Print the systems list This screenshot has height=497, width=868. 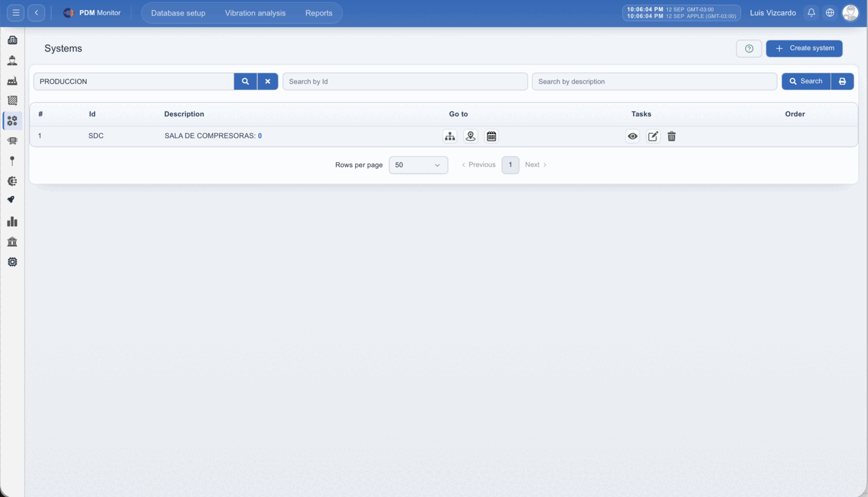842,81
